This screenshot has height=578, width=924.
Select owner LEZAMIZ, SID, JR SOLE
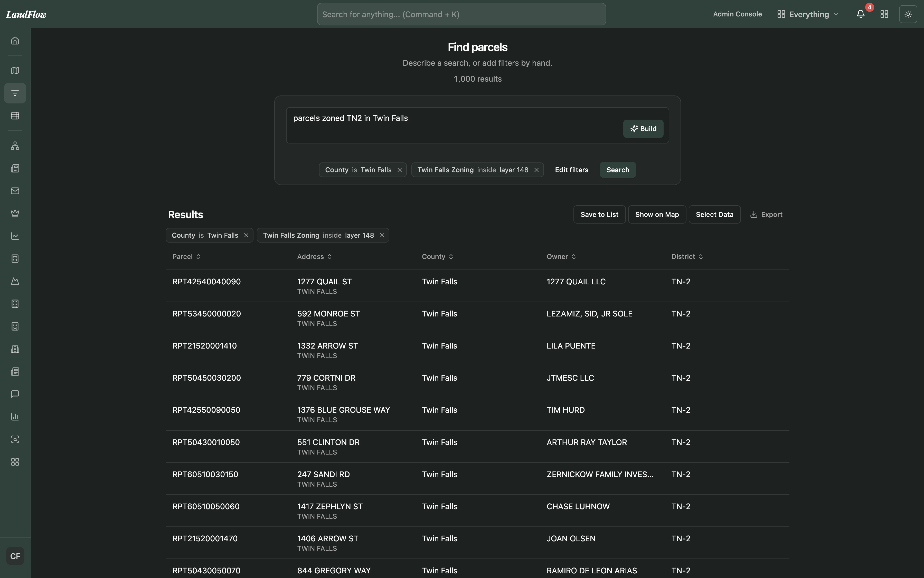589,314
